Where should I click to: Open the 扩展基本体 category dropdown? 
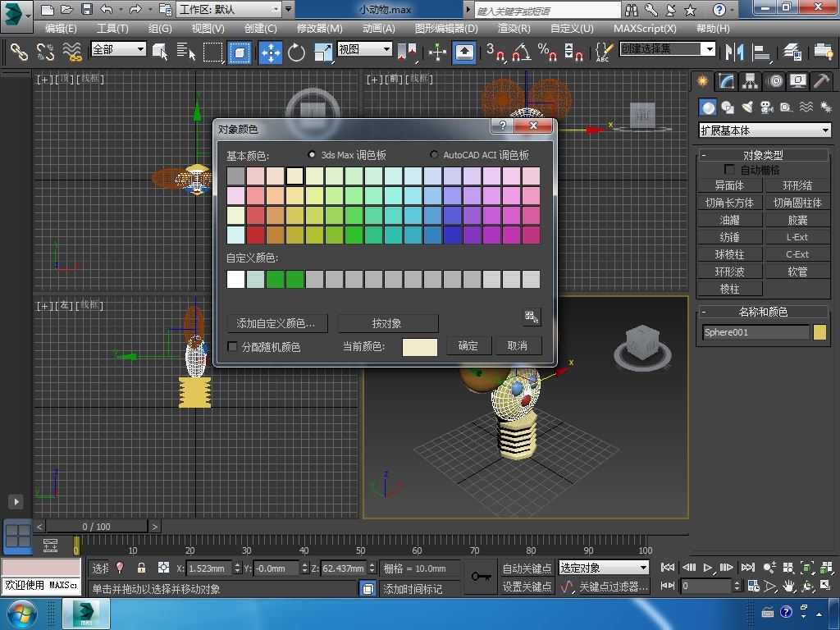tap(765, 130)
